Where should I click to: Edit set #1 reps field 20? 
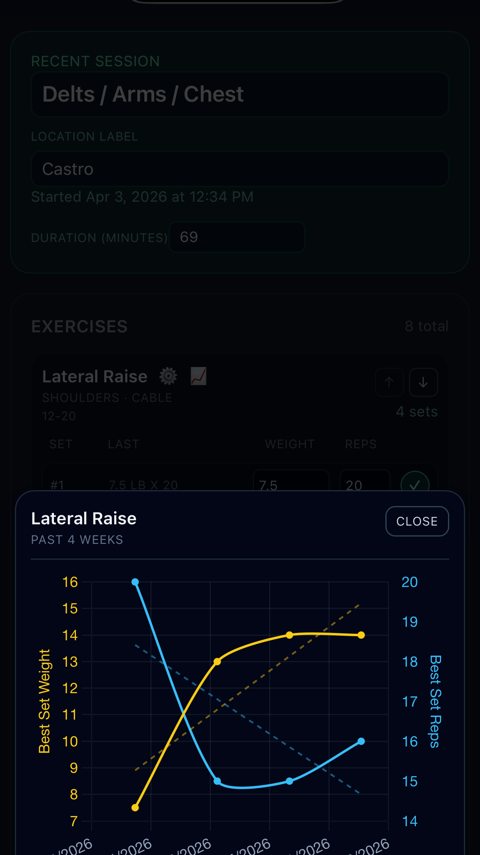pos(365,484)
